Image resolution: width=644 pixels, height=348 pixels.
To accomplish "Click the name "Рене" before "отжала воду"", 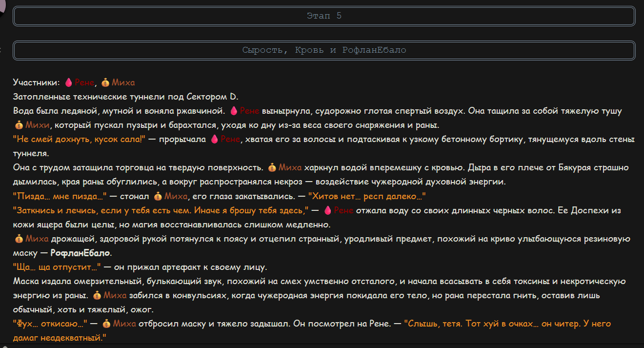I will [344, 210].
